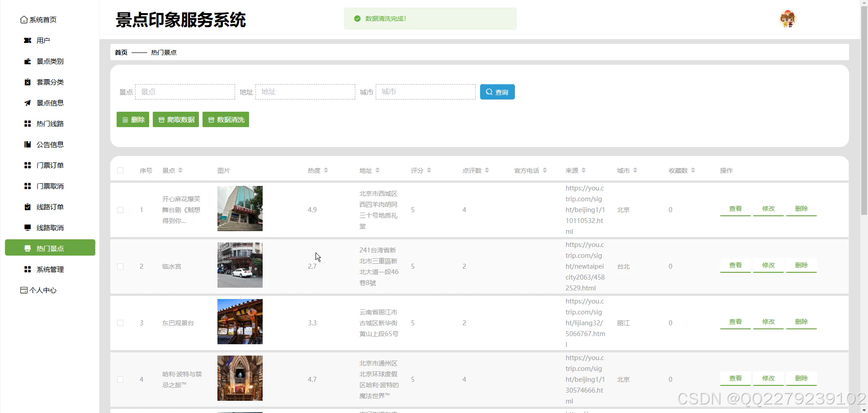Click 查看 for the 临水宫 row

(736, 266)
